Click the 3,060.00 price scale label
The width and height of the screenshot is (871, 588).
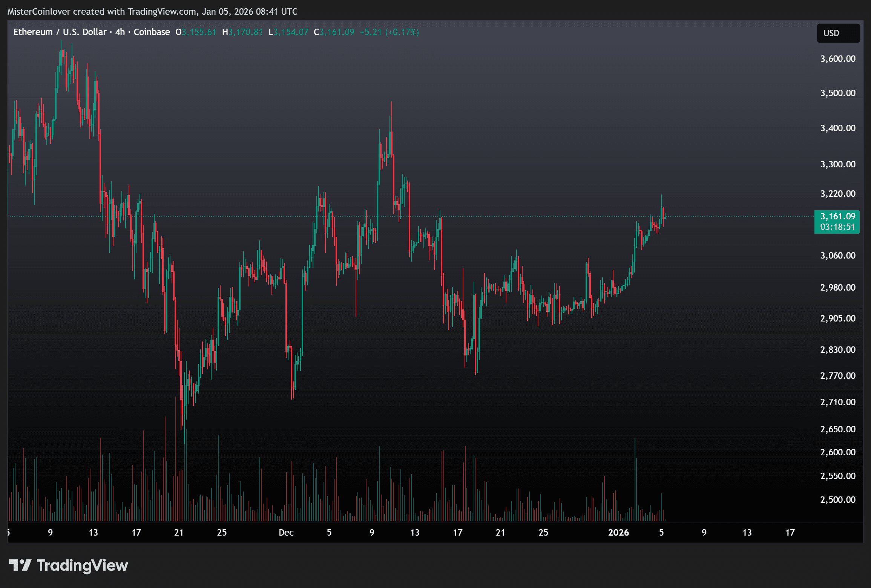837,256
